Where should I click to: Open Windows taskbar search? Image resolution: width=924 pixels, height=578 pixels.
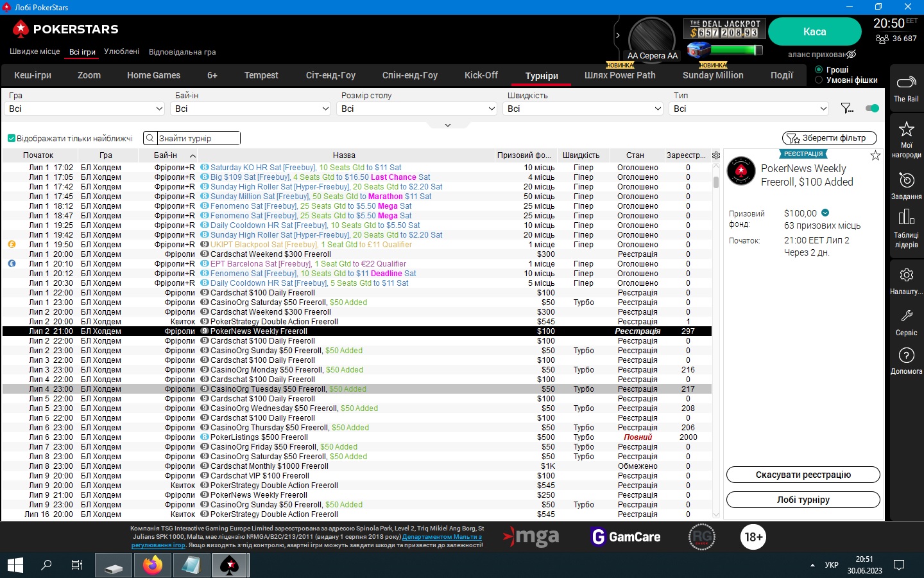coord(46,565)
